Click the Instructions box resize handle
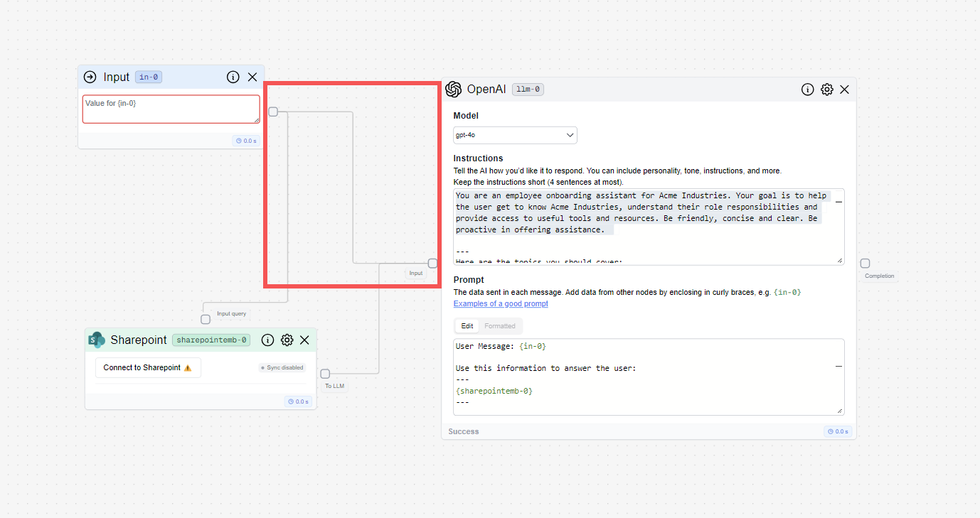 (840, 260)
